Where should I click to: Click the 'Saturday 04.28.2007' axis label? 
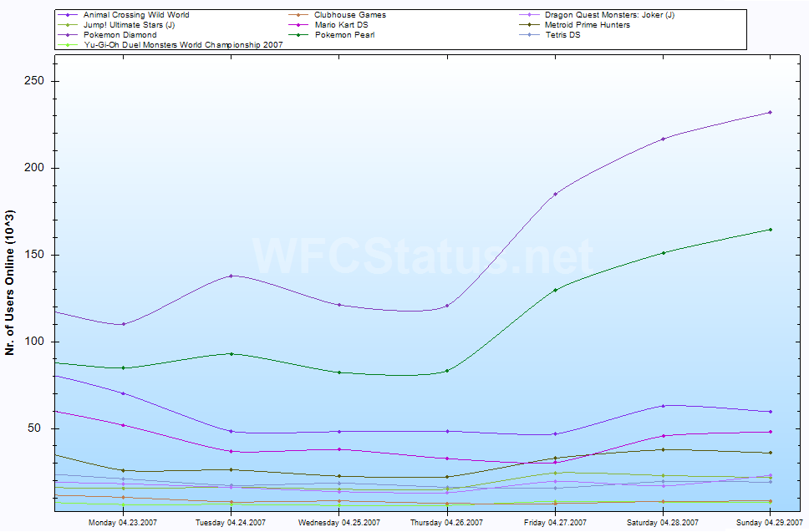coord(663,522)
